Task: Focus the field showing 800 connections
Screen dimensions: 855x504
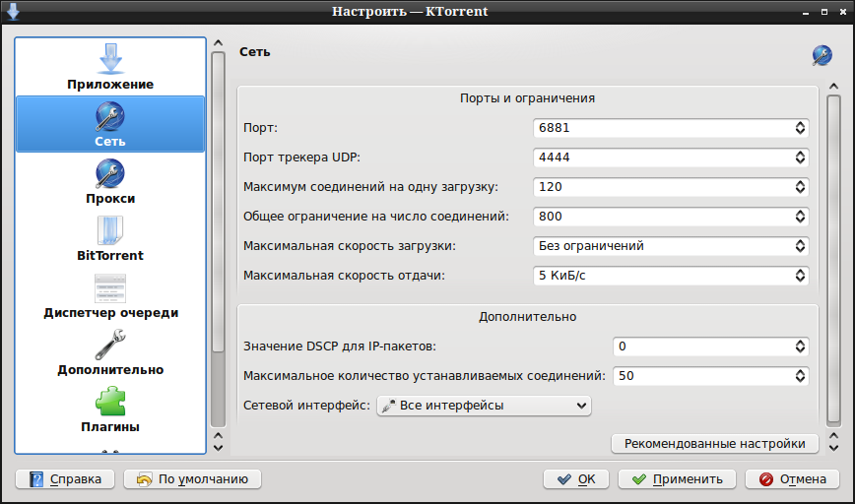Action: (x=671, y=217)
